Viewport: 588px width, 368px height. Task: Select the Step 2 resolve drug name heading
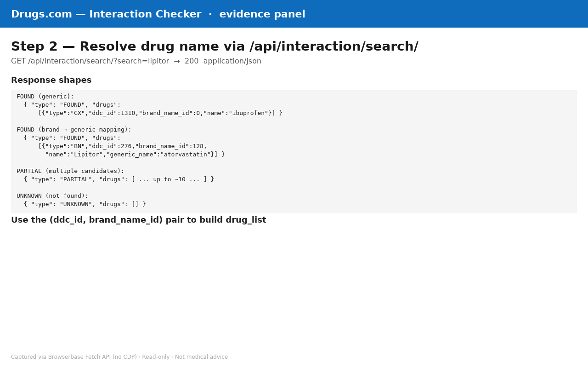(x=215, y=46)
